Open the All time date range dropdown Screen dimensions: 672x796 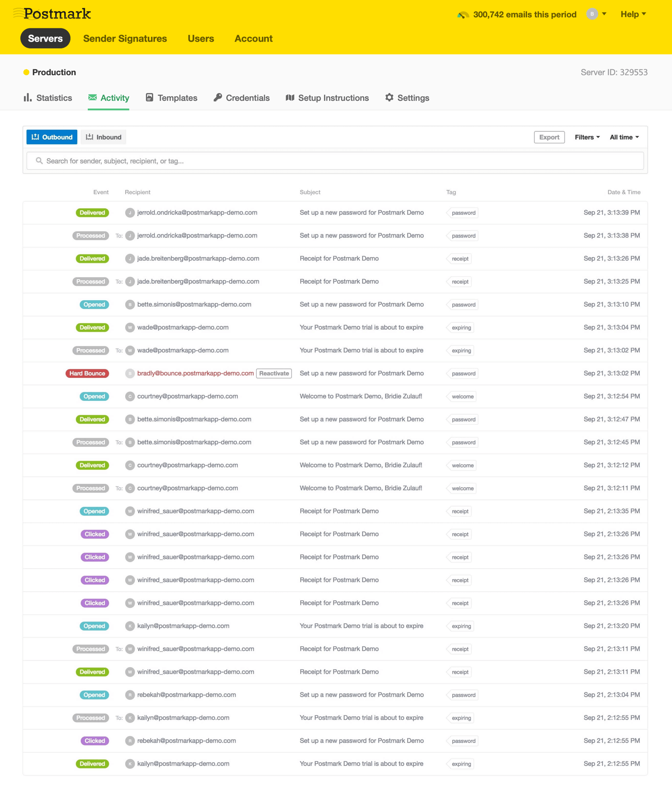point(624,137)
